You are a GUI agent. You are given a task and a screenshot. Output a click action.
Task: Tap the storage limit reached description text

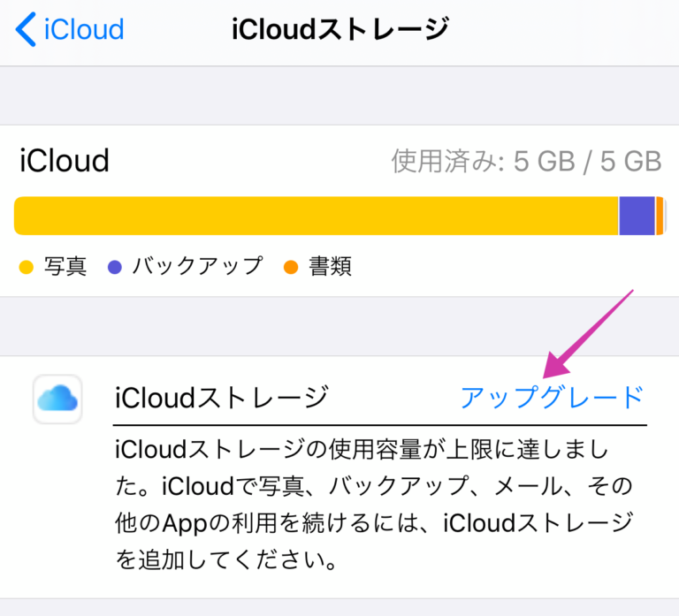click(374, 506)
